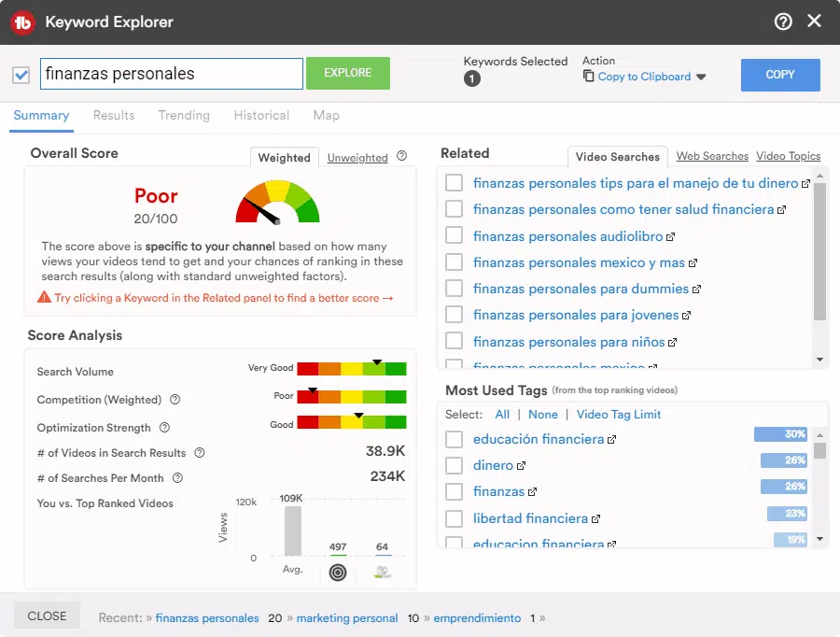The width and height of the screenshot is (840, 637).
Task: Check 'finanzas personales tips para el manejo' box
Action: point(455,182)
